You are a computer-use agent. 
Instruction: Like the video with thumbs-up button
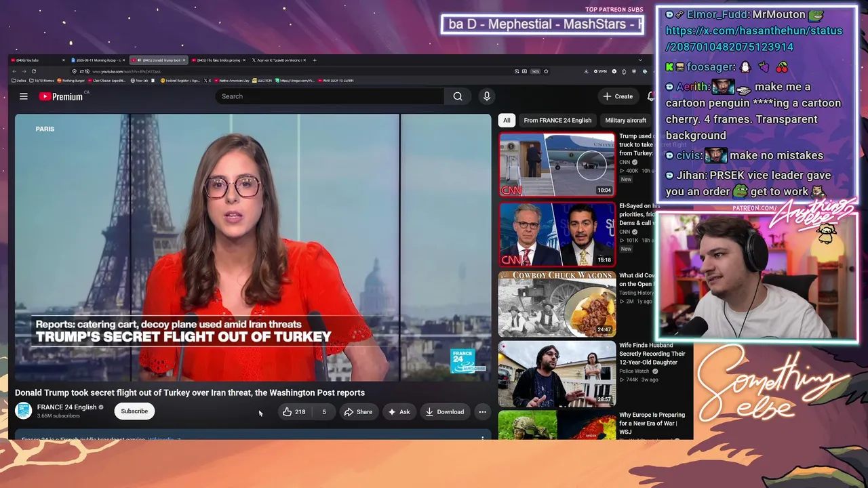coord(294,411)
